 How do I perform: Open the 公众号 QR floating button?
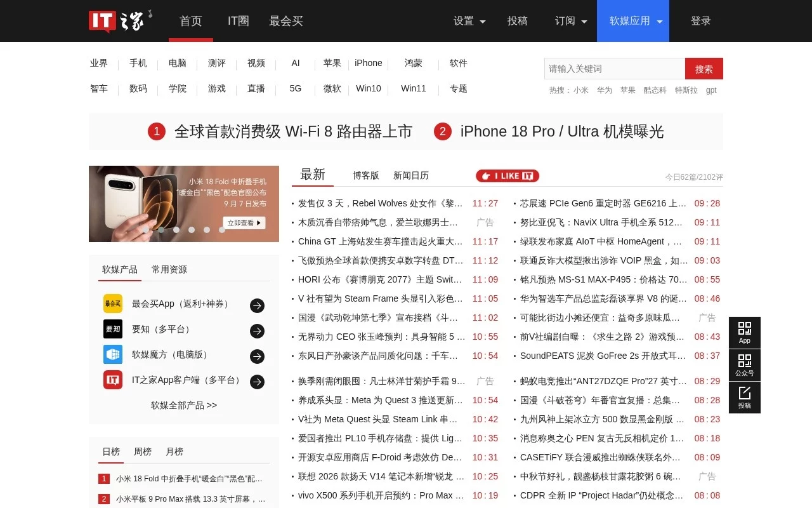[745, 365]
